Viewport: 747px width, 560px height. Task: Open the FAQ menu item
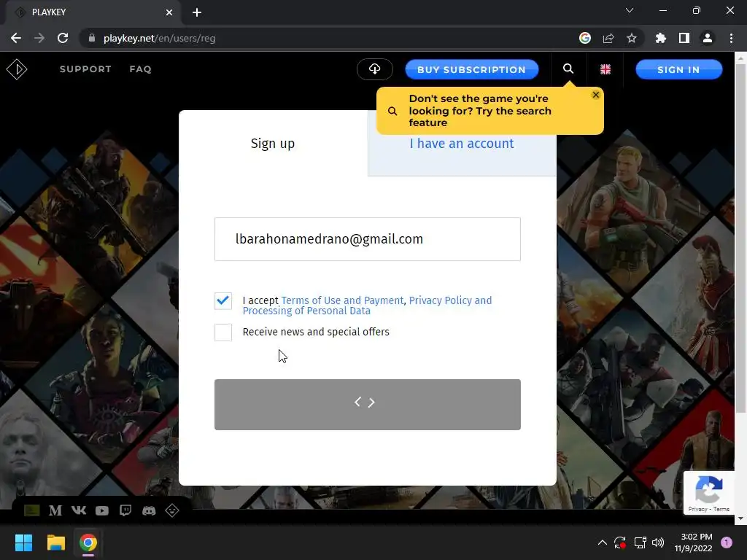point(141,69)
